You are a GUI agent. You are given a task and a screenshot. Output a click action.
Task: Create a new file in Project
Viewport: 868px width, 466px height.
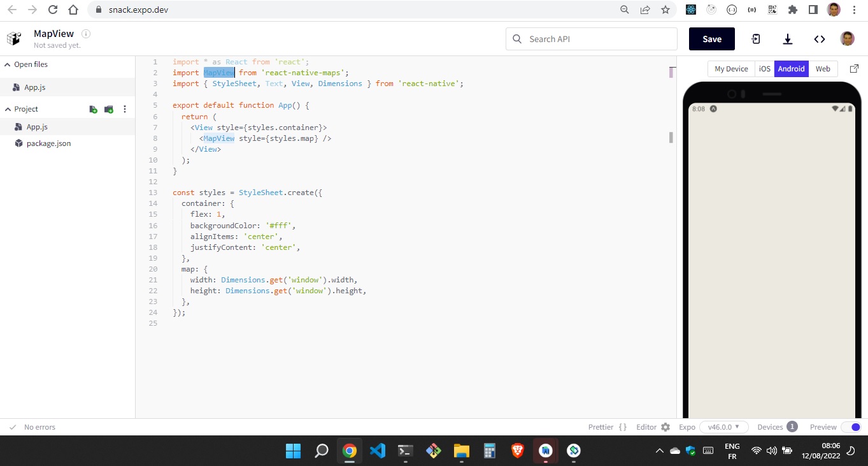[x=93, y=109]
